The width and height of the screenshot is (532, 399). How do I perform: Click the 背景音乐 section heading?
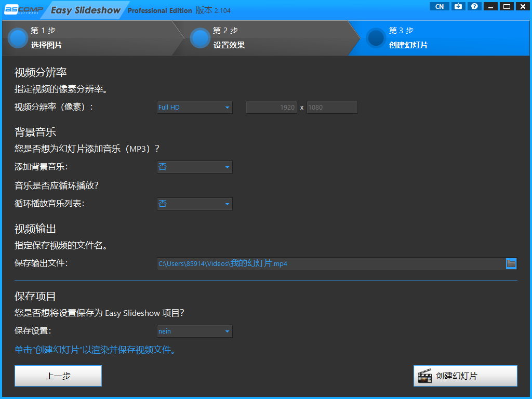click(x=35, y=132)
